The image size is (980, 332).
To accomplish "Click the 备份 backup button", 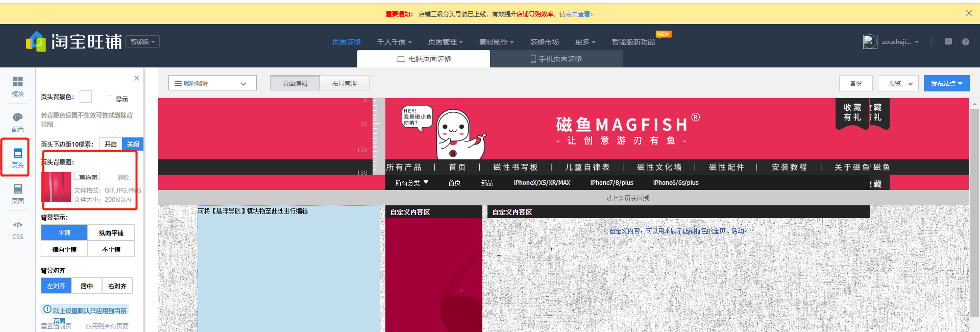I will [856, 83].
